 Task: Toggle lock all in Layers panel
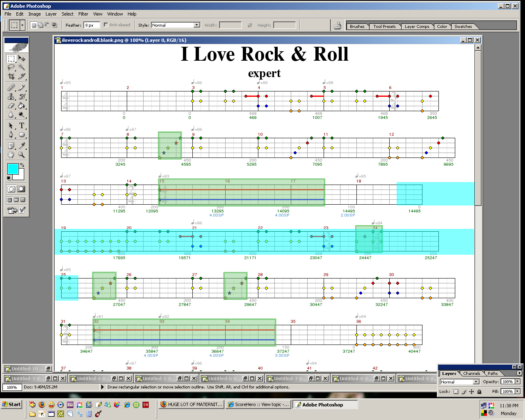479,391
